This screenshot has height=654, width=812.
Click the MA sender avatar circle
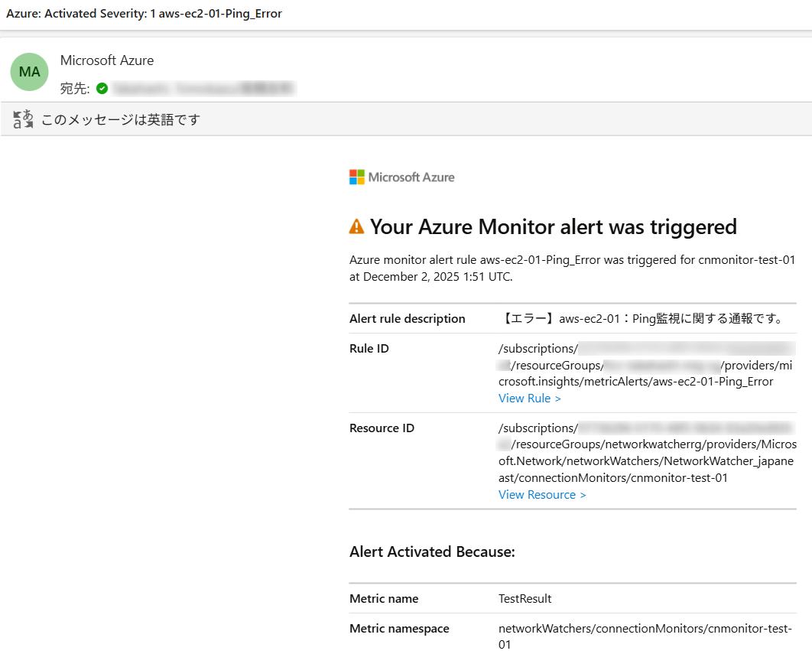coord(30,72)
